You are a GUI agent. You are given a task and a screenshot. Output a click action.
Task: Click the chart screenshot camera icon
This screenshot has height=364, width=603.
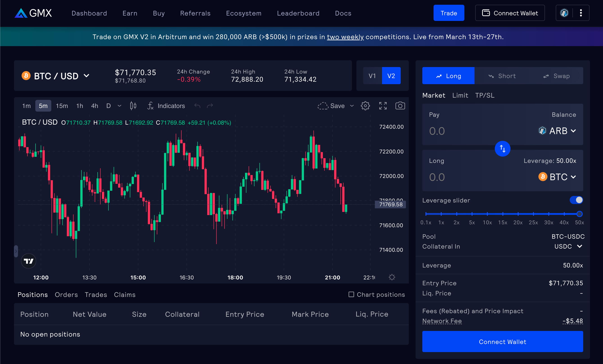400,106
